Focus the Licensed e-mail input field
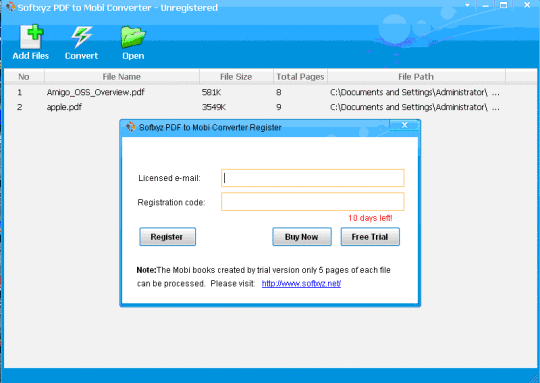The height and width of the screenshot is (383, 540). tap(312, 178)
